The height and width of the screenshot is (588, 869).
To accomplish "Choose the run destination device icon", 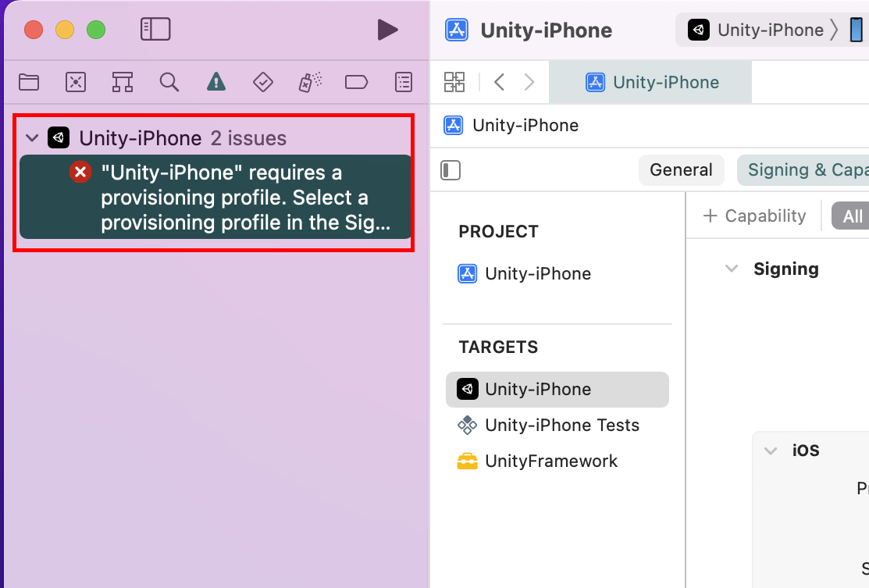I will (x=857, y=30).
